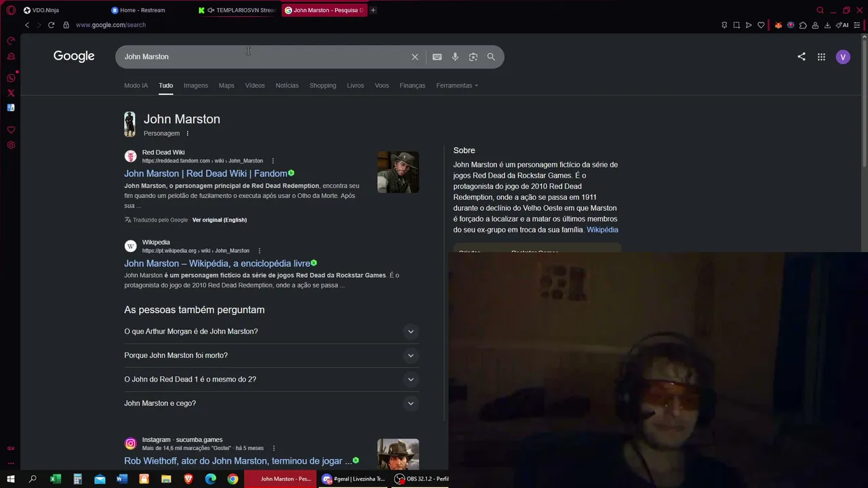Add the page to bookmarks with the toolbar heart
868x488 pixels.
point(761,25)
